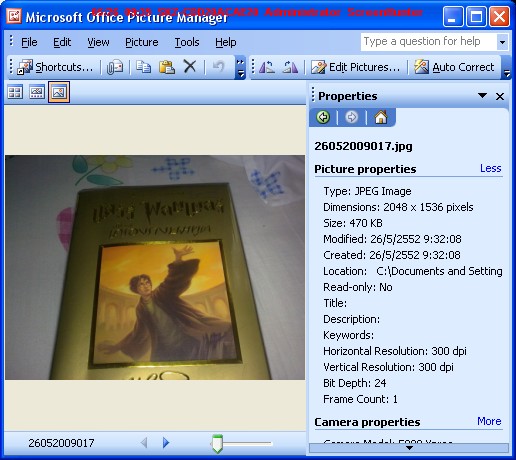Click the Auto Correct button
Image resolution: width=516 pixels, height=460 pixels.
coord(454,67)
